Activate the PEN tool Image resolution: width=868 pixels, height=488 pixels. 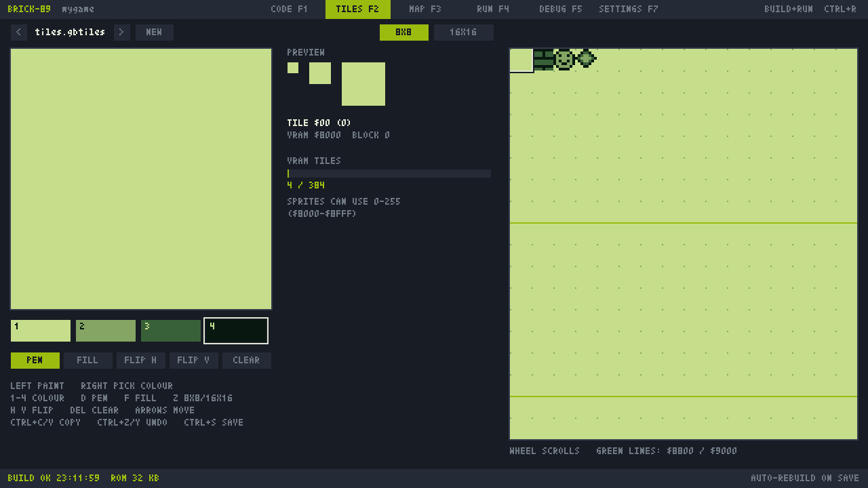(35, 360)
